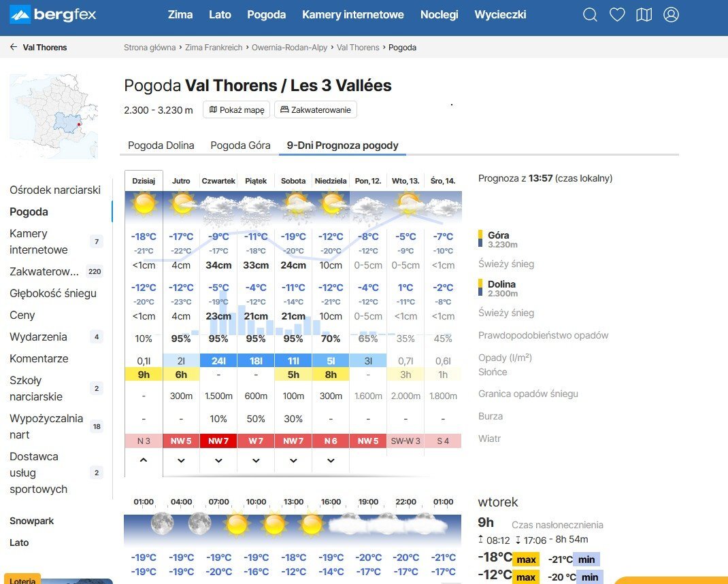
Task: Switch to Pogoda Dolina tab
Action: coord(161,145)
